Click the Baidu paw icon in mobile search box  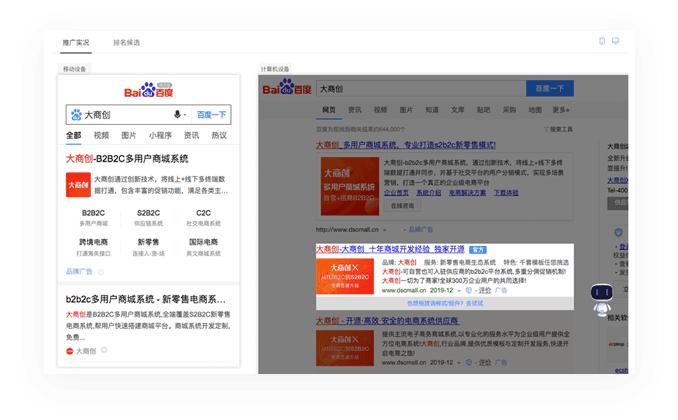[x=75, y=115]
